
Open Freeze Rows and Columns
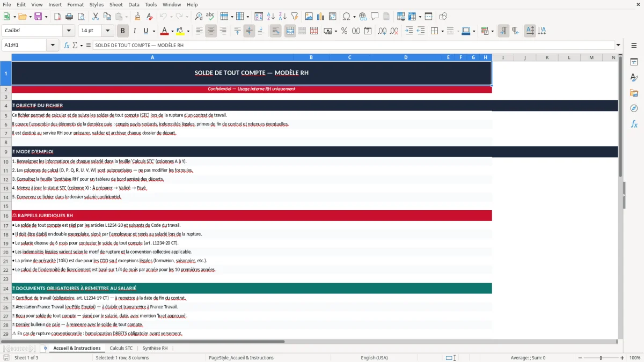(412, 17)
